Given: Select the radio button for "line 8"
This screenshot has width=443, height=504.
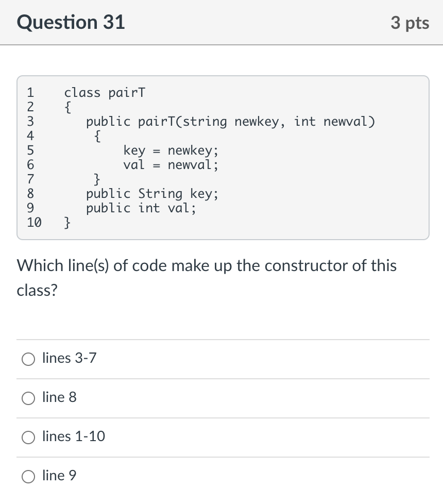Looking at the screenshot, I should [x=28, y=398].
